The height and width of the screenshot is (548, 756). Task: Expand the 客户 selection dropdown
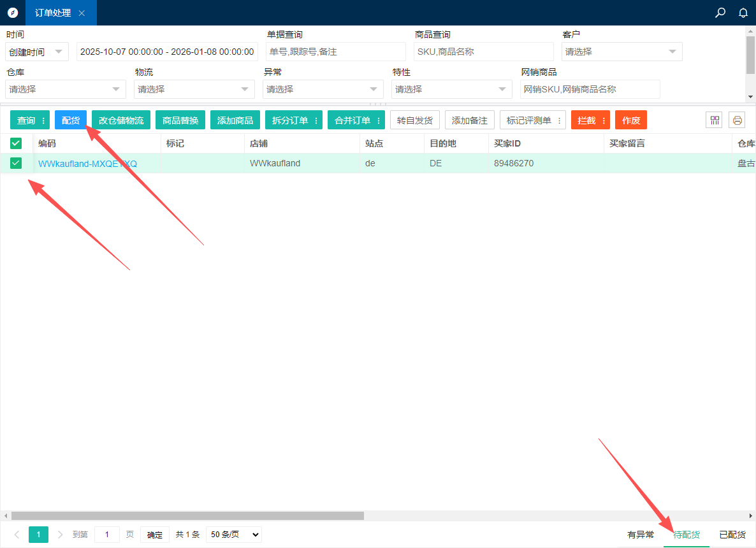point(622,52)
